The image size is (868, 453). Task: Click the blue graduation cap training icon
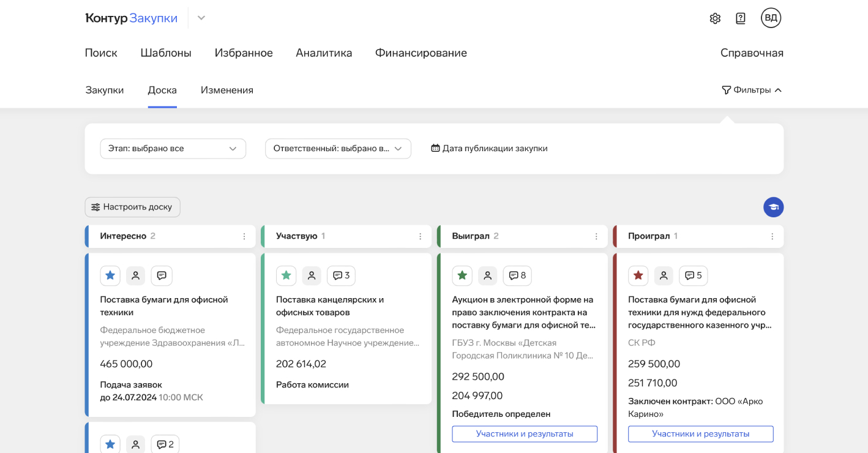pyautogui.click(x=773, y=207)
